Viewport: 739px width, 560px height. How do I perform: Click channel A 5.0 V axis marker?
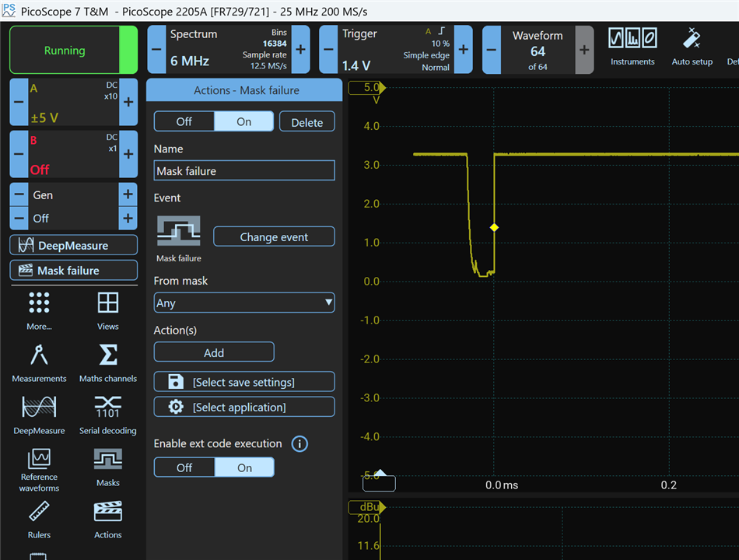pyautogui.click(x=367, y=88)
